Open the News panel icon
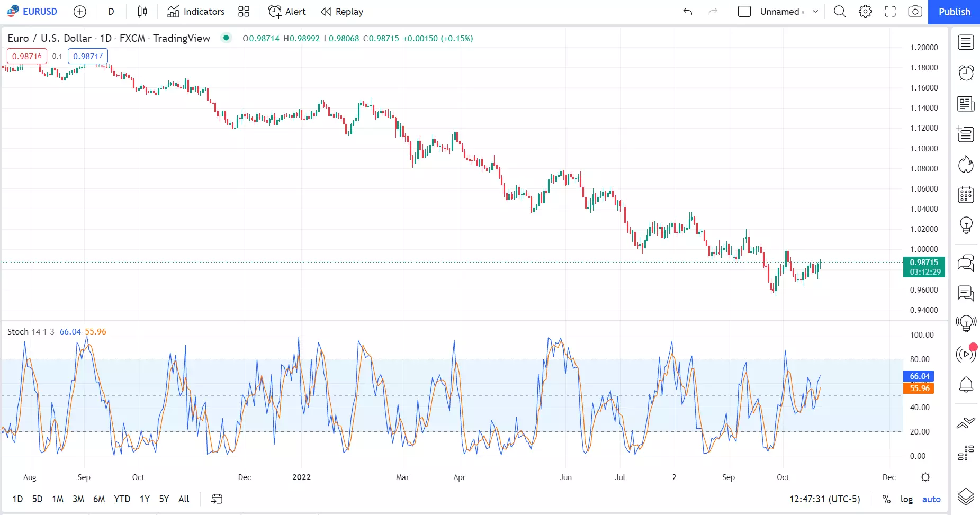980x515 pixels. click(966, 104)
